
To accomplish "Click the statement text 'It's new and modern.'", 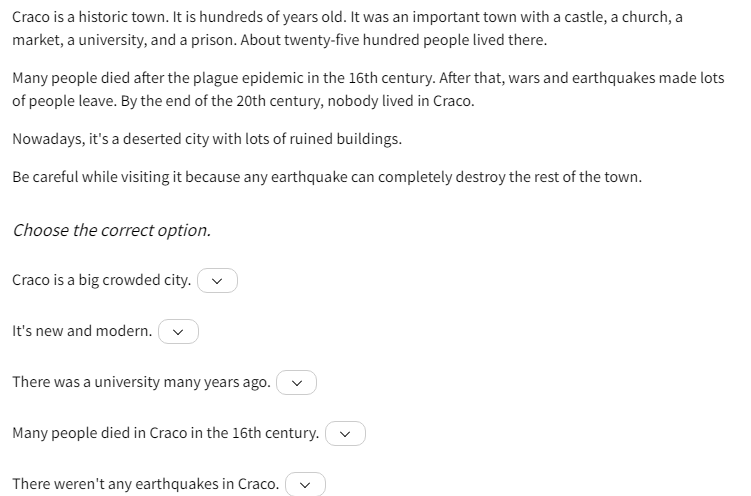I will [82, 331].
